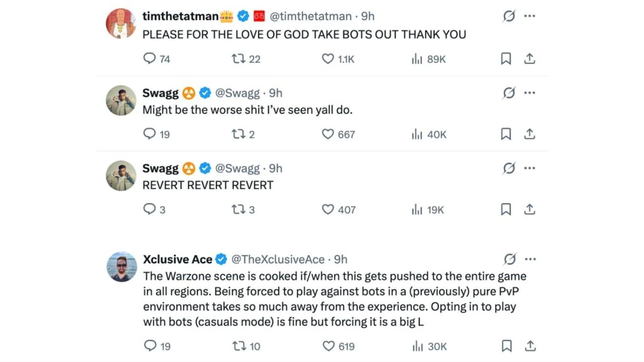Click the 9h timestamp on timthetatman's tweet

tap(366, 16)
